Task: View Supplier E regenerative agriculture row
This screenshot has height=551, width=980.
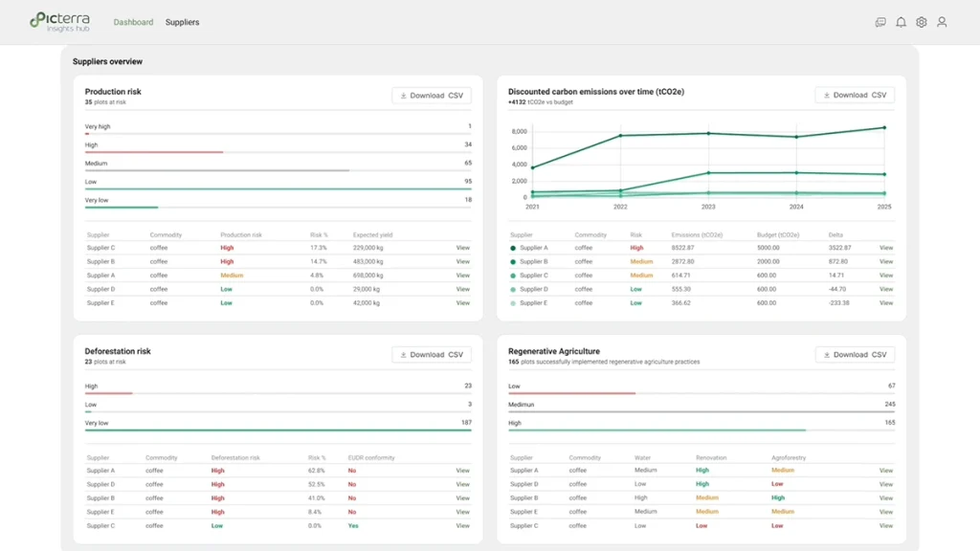Action: (885, 512)
